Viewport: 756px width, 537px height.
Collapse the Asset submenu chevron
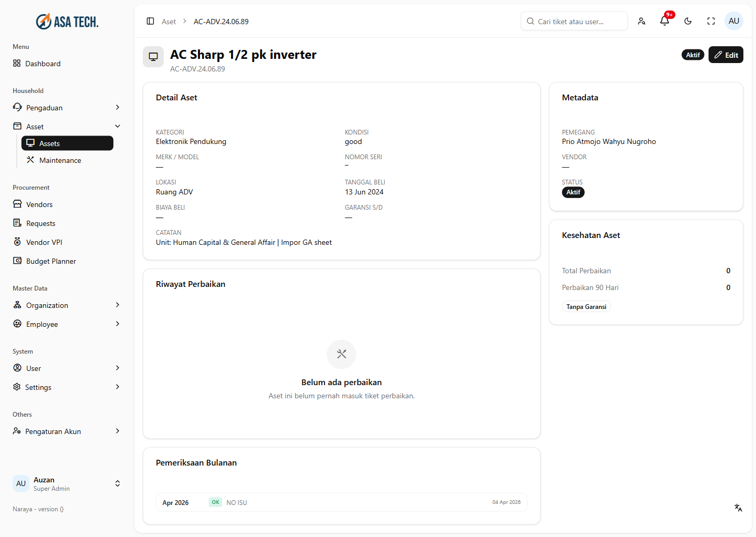click(x=118, y=126)
